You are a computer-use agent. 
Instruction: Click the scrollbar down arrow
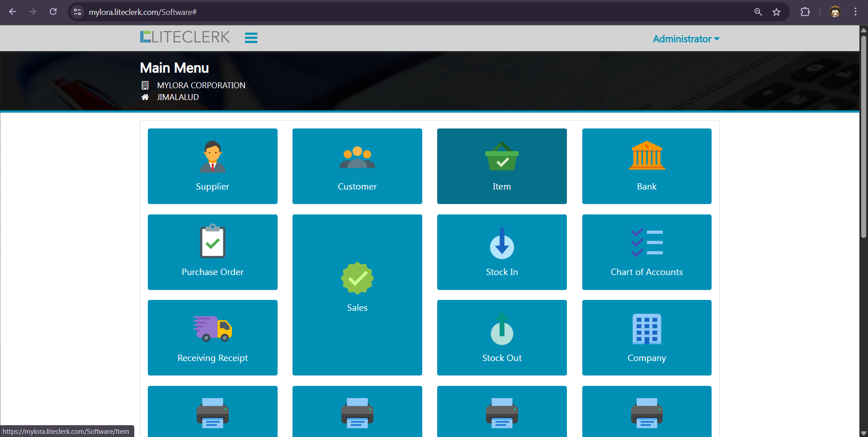(x=863, y=433)
